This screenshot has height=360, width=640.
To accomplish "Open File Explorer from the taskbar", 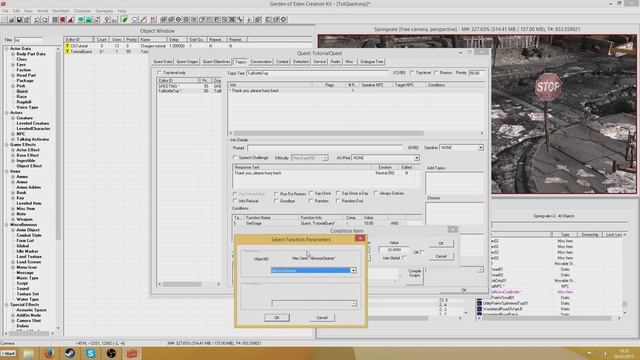I will click(28, 353).
